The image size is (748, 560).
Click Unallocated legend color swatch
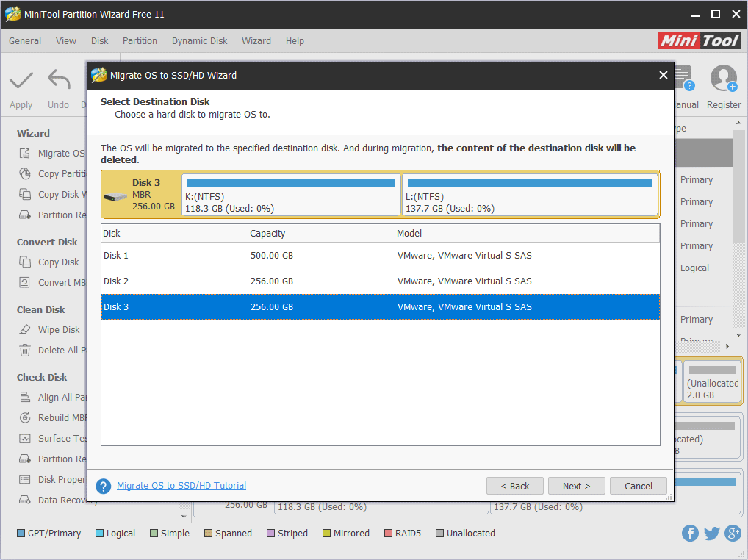[x=440, y=534]
